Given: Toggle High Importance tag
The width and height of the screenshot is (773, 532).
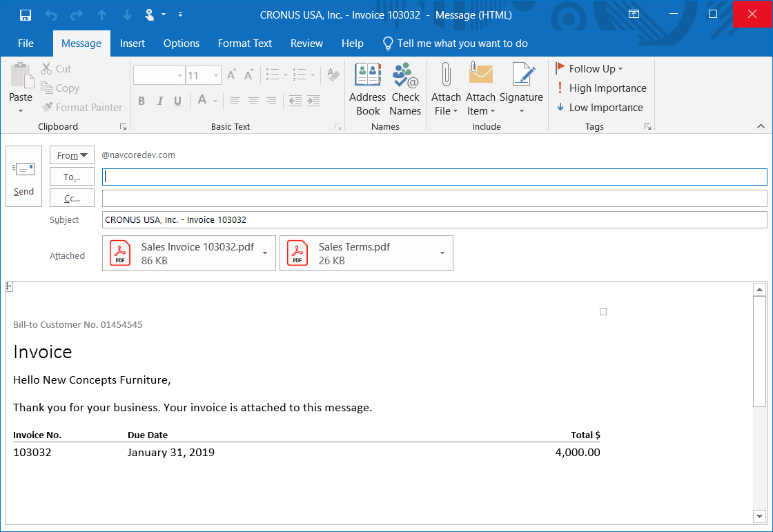Looking at the screenshot, I should pos(601,88).
